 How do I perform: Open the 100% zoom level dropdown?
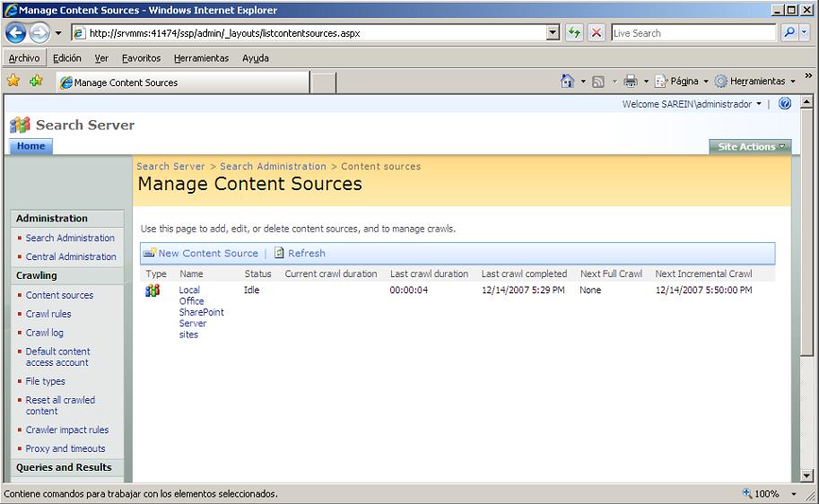point(793,493)
